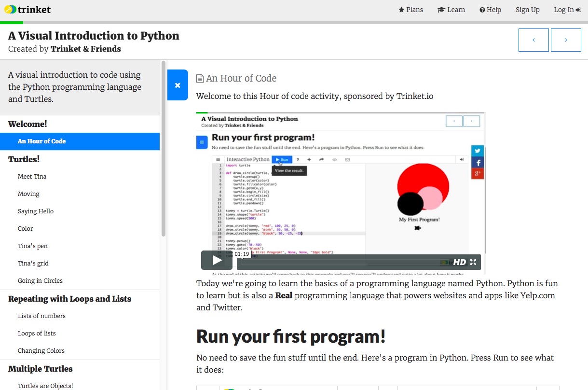Select An Hour of Code in sidebar
The image size is (588, 390).
coord(80,141)
